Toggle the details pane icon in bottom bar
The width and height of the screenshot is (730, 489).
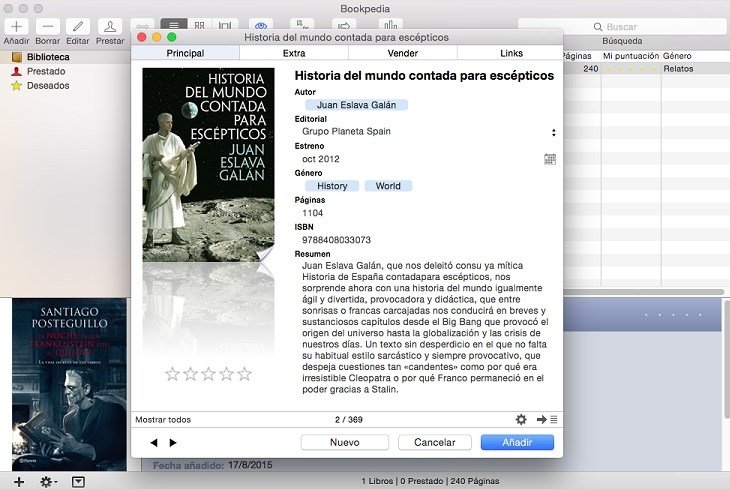tap(78, 482)
